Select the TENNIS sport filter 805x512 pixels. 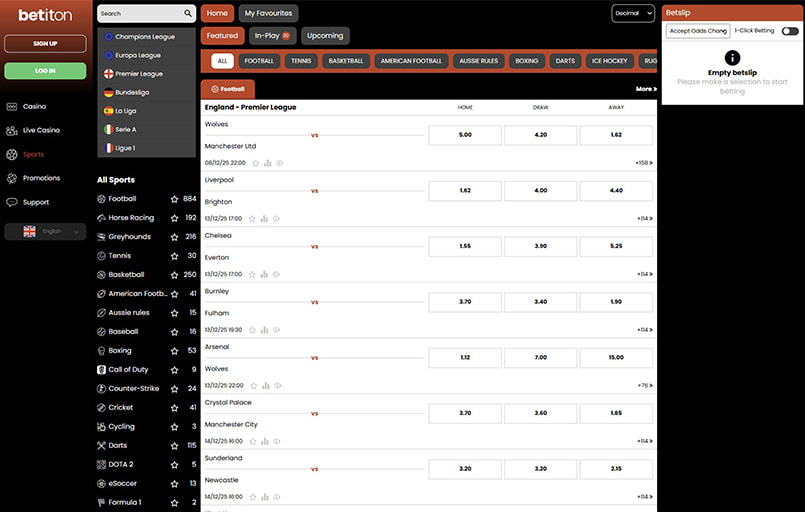(301, 61)
